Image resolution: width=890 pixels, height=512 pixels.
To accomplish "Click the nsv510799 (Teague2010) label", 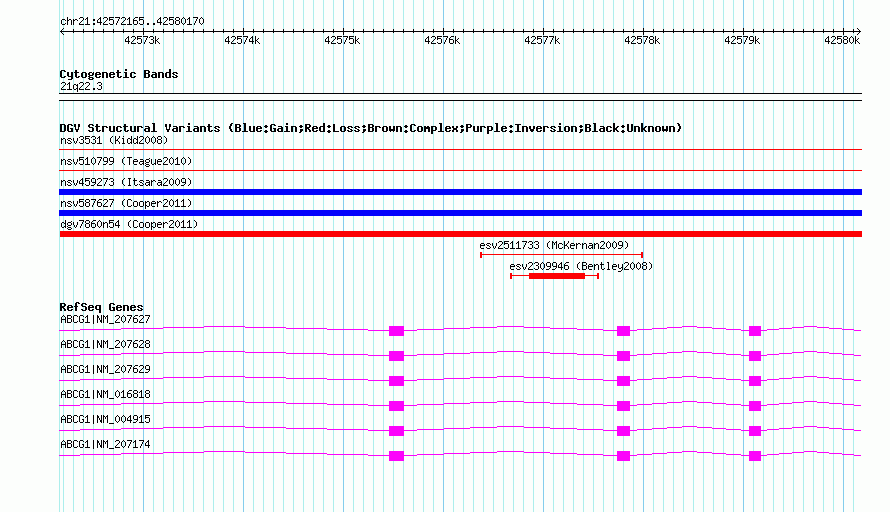I will (x=126, y=161).
